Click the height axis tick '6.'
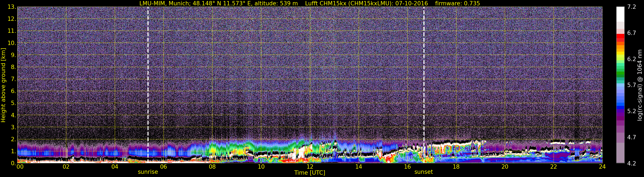Image resolution: width=644 pixels, height=177 pixels. pos(13,91)
